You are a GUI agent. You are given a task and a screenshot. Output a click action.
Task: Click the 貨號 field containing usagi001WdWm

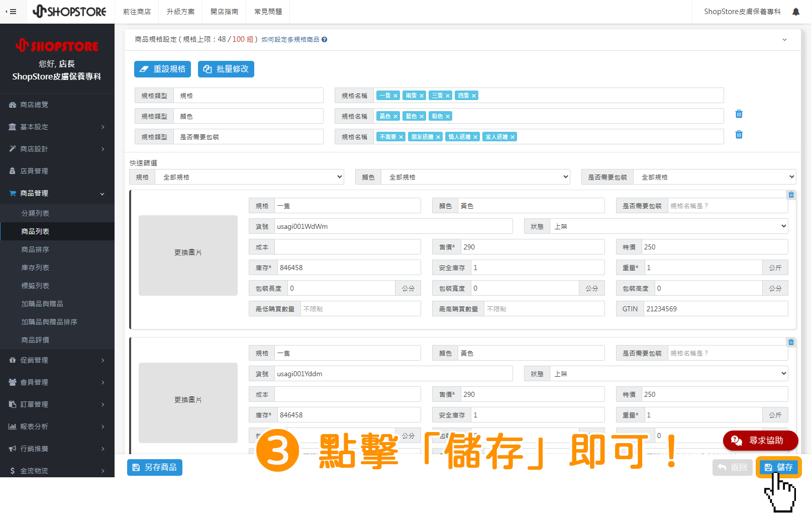point(393,226)
